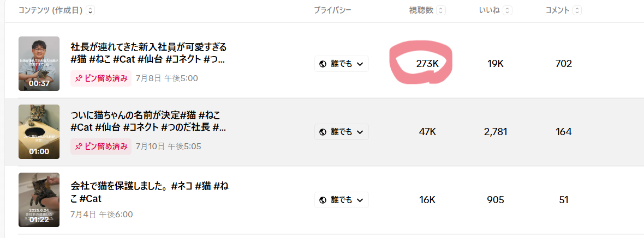Screen dimensions: 644x238
Task: Open video titled 社長が連れてきた新入社員が可愛すぎる
Action: [148, 46]
